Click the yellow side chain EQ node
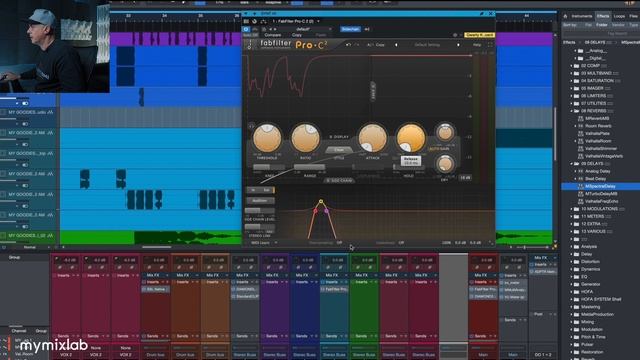Image resolution: width=640 pixels, height=360 pixels. [x=321, y=202]
